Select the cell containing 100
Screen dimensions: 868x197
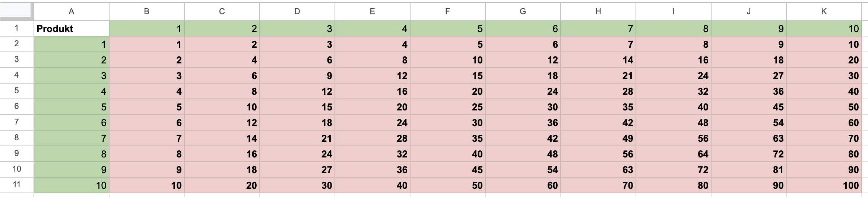coord(824,185)
